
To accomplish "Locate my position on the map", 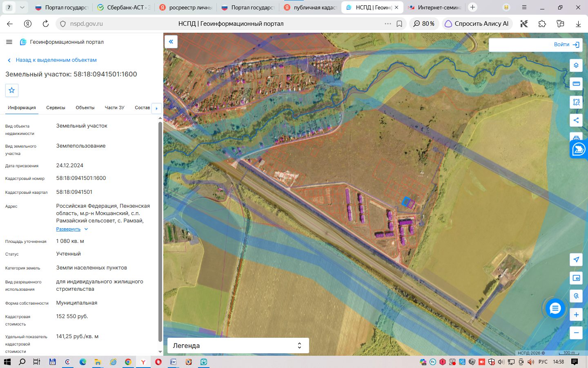I will [x=576, y=260].
